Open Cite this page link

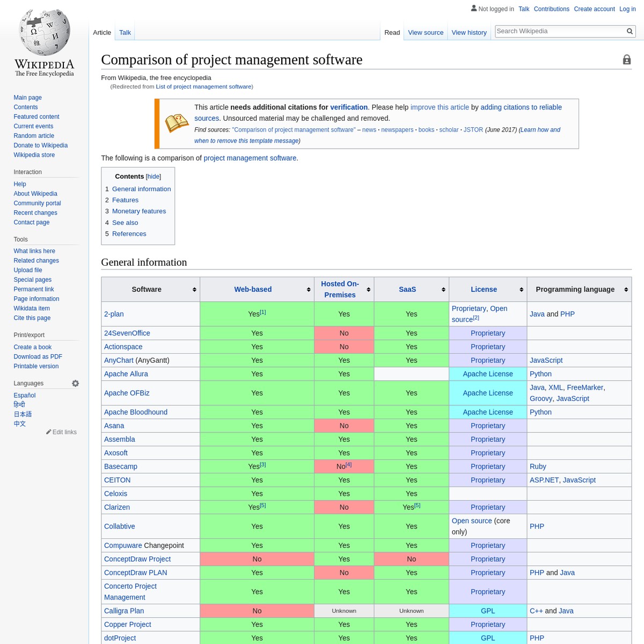click(32, 318)
